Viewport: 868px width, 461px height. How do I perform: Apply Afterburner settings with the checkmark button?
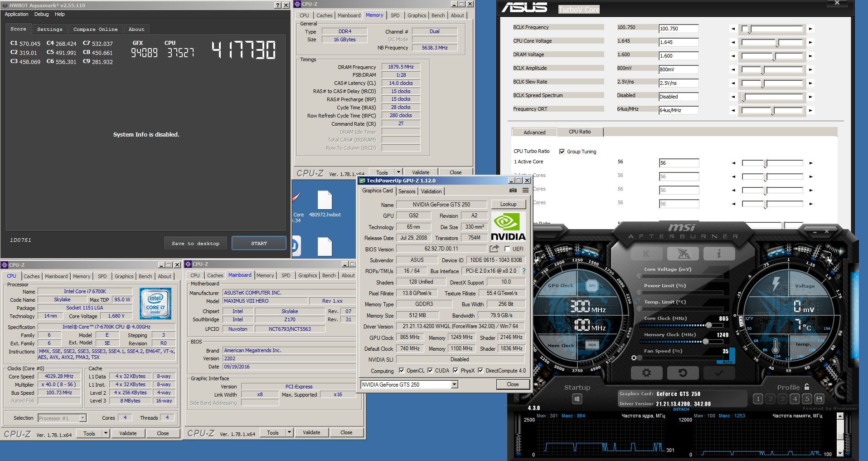point(719,373)
